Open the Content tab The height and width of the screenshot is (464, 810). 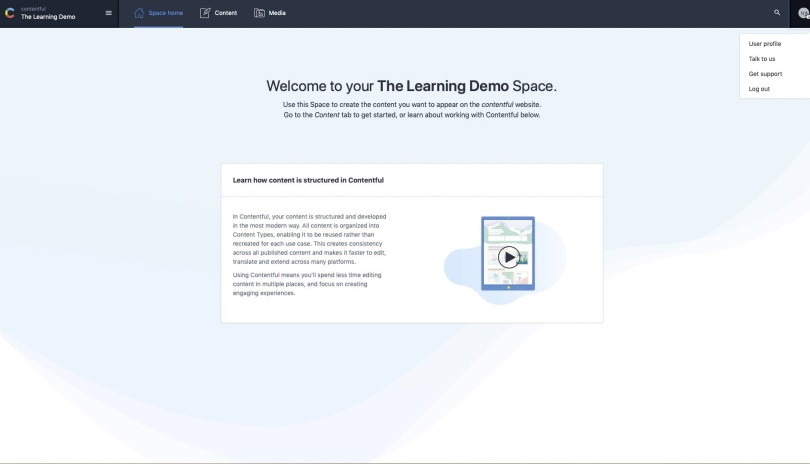pos(219,13)
